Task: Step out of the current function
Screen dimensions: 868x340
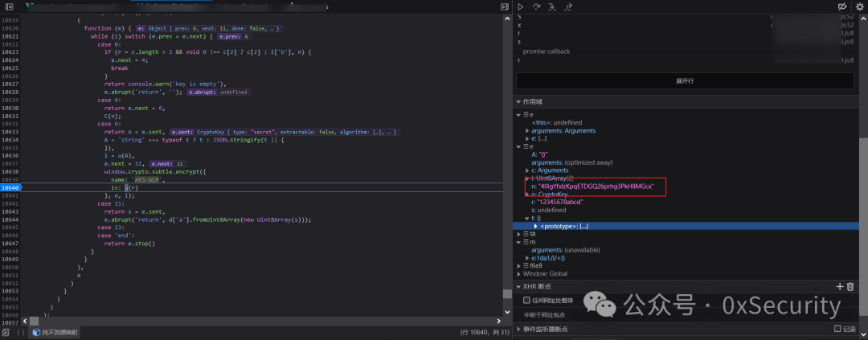Action: tap(568, 6)
